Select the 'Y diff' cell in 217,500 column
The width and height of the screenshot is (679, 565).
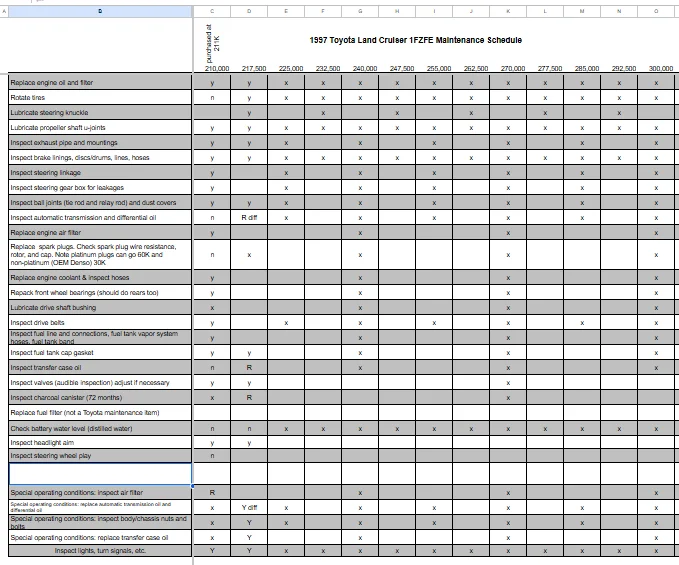coord(249,507)
